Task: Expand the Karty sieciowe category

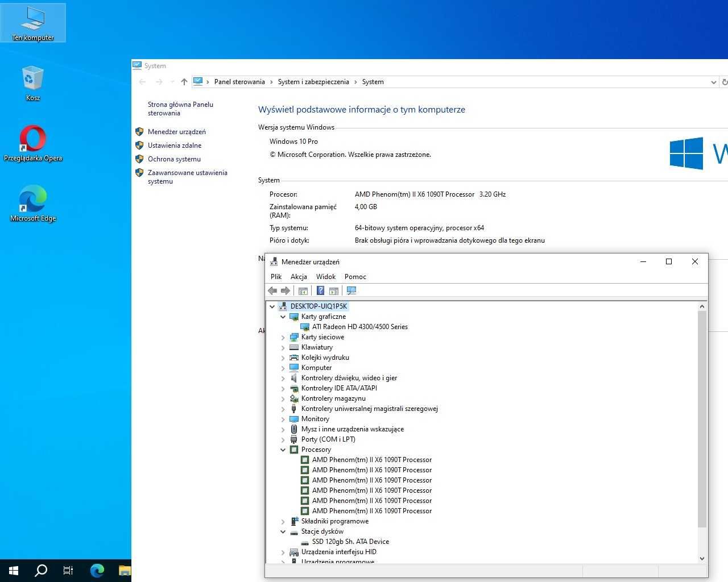Action: coord(283,338)
